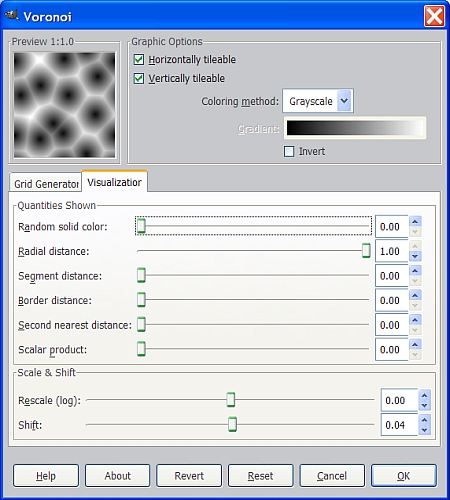Increase Segment distance with up arrow
This screenshot has width=450, height=500.
click(x=415, y=270)
